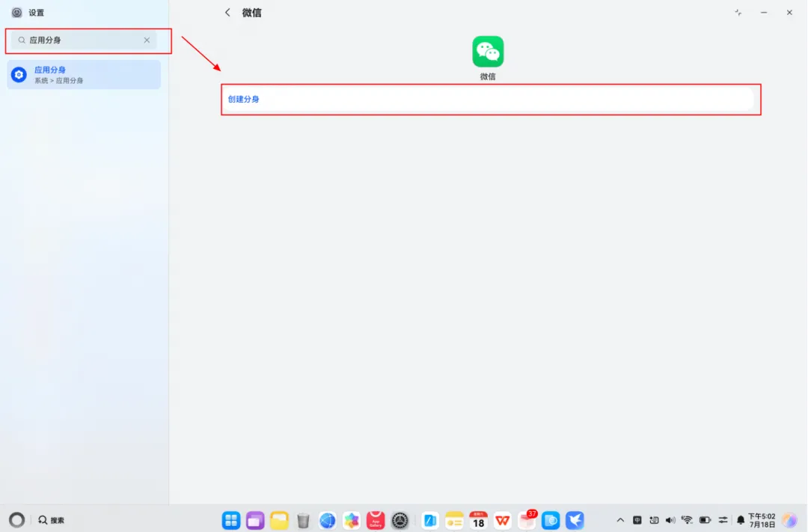Screen dimensions: 808x532
Task: Open the purple multi-window app in dock
Action: 255,520
